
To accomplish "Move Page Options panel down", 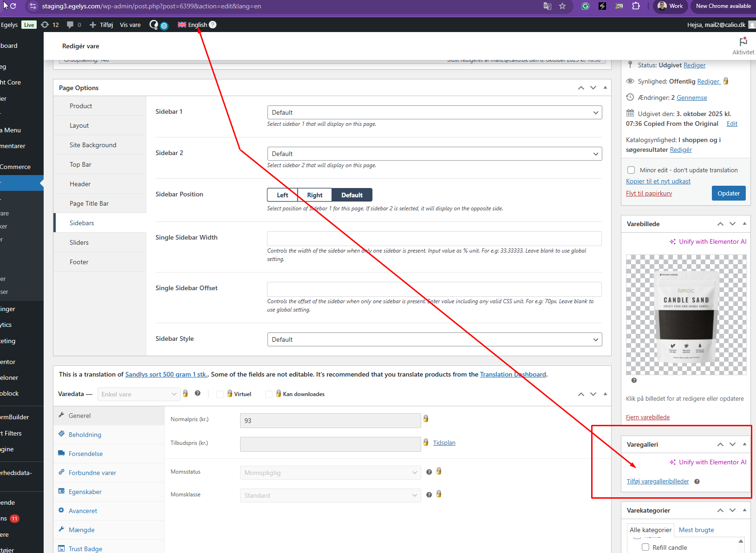I will pyautogui.click(x=593, y=88).
